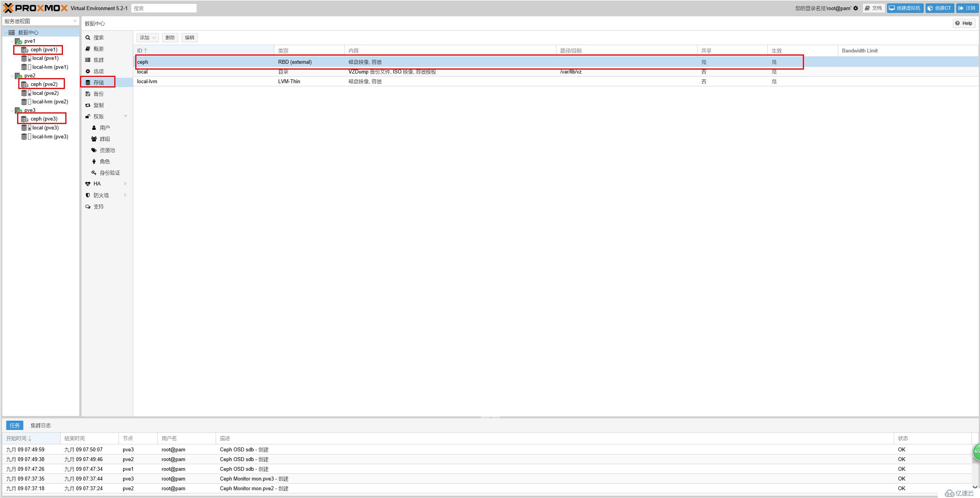Screen dimensions: 980x498
Task: Sort by the 类别 column header
Action: point(309,51)
